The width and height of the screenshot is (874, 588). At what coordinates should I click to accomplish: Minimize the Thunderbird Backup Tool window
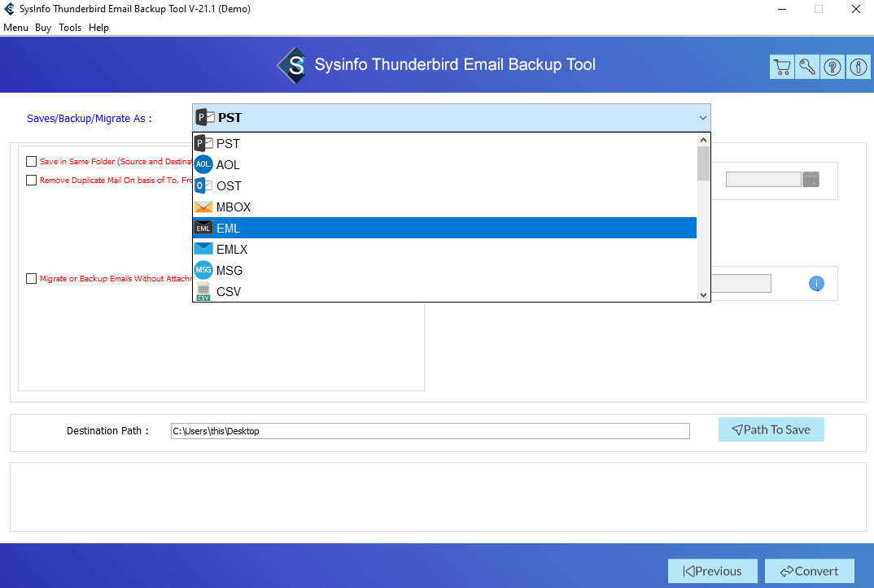click(x=782, y=9)
